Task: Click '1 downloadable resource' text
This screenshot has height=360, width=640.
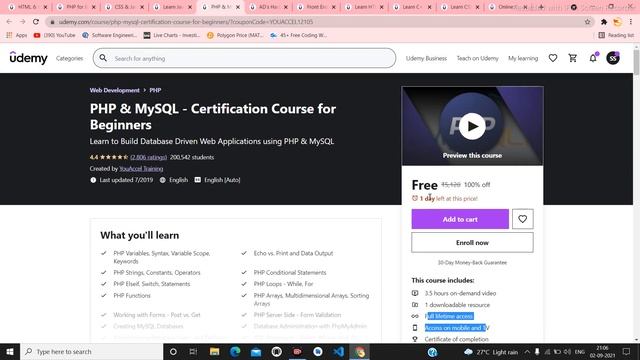Action: pyautogui.click(x=457, y=305)
